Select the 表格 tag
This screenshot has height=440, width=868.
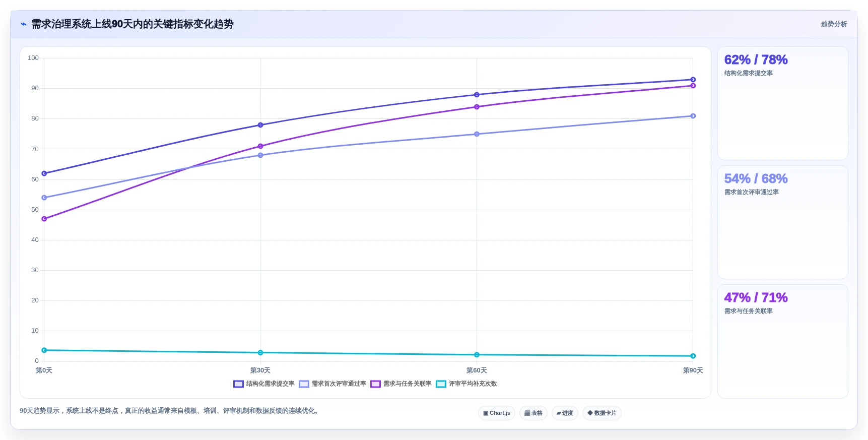click(533, 413)
